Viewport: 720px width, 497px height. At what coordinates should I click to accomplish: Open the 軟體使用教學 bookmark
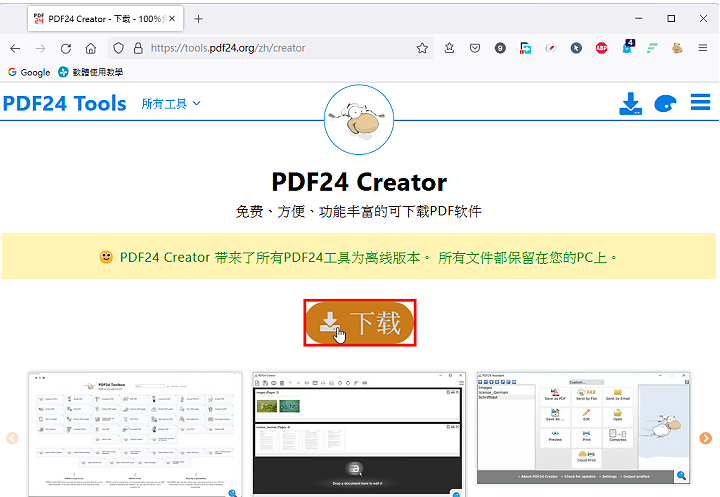pyautogui.click(x=90, y=72)
